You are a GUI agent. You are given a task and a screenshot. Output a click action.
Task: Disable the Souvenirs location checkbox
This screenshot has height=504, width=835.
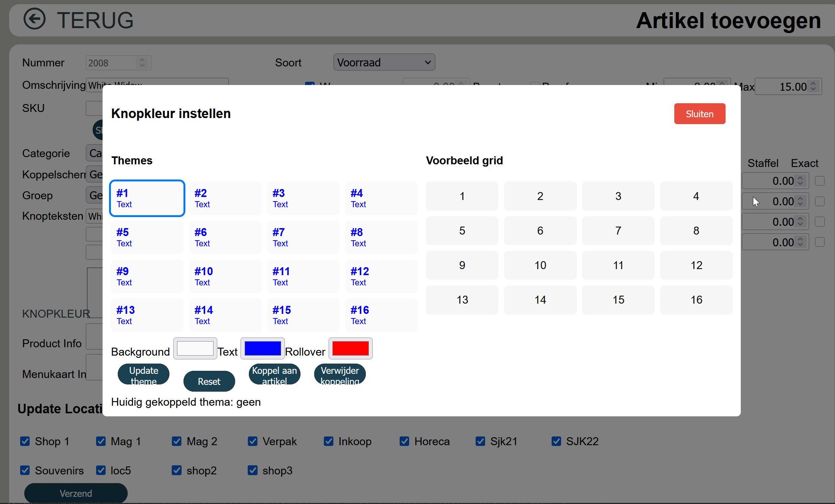pos(25,470)
